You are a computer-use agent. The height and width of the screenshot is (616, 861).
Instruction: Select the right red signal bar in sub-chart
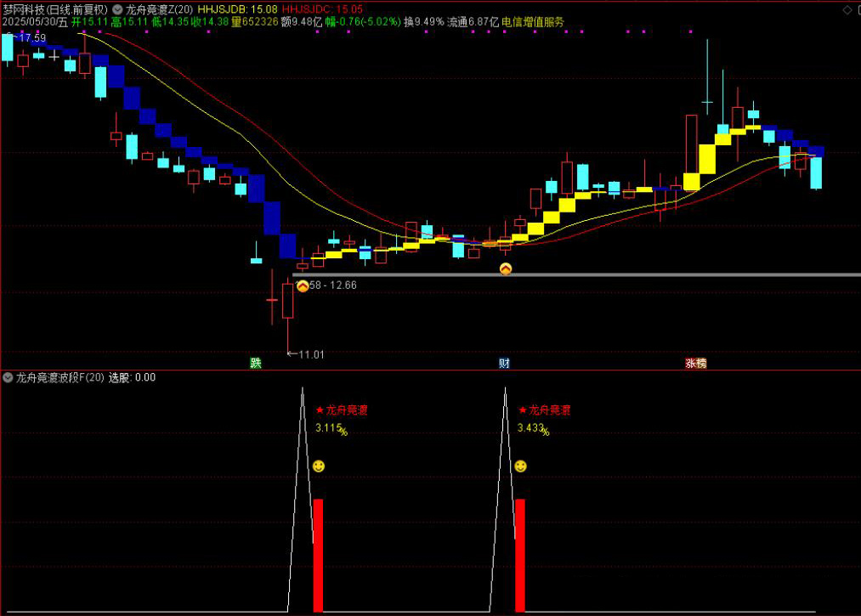click(520, 555)
